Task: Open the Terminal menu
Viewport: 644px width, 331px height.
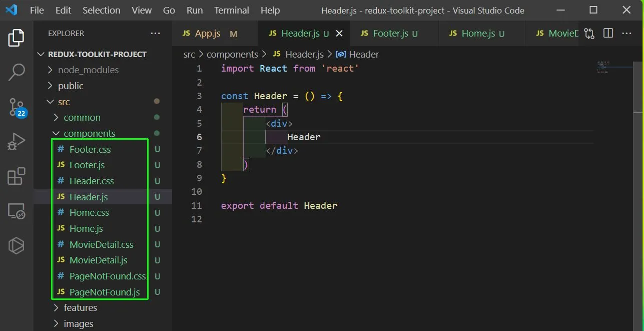Action: click(232, 10)
